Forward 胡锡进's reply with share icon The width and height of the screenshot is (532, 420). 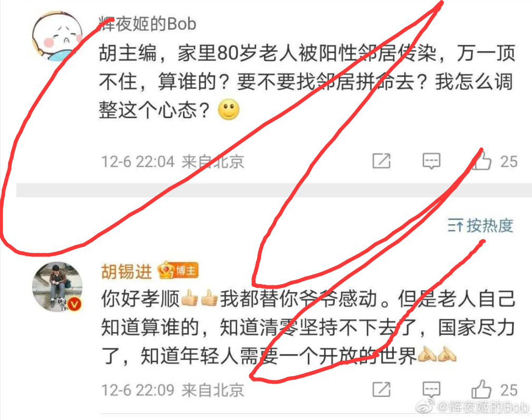[x=381, y=389]
